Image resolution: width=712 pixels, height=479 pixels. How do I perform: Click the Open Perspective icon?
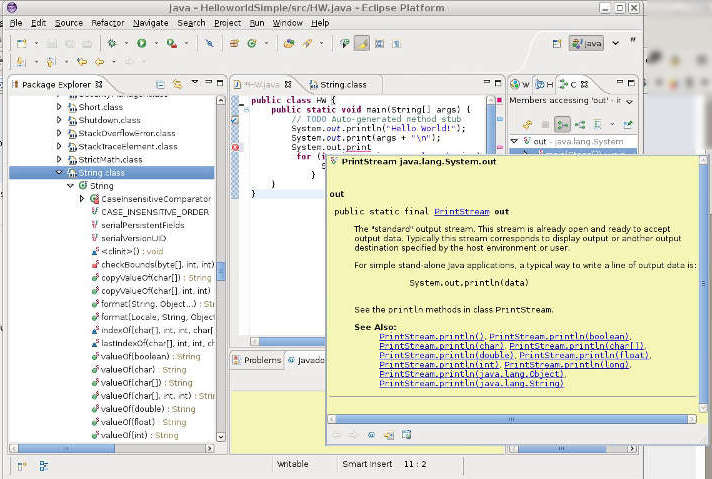tap(557, 44)
